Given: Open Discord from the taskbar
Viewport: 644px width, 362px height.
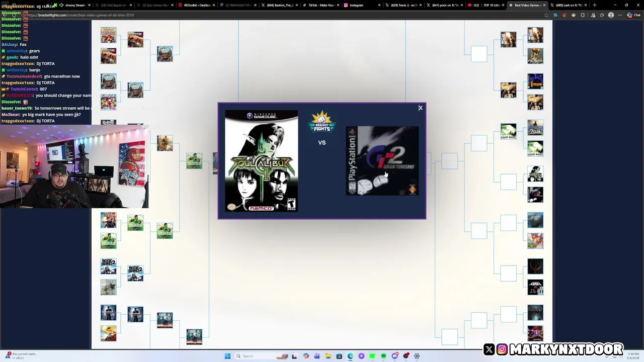Looking at the screenshot, I should tap(395, 356).
